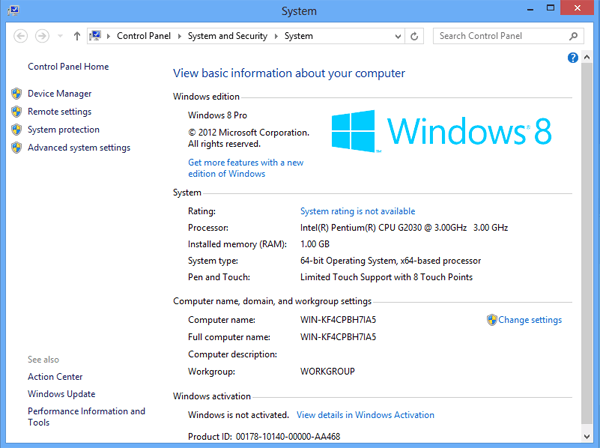The height and width of the screenshot is (448, 600).
Task: Click the Product ID 00178-10140-00000-AA468
Action: coord(264,437)
